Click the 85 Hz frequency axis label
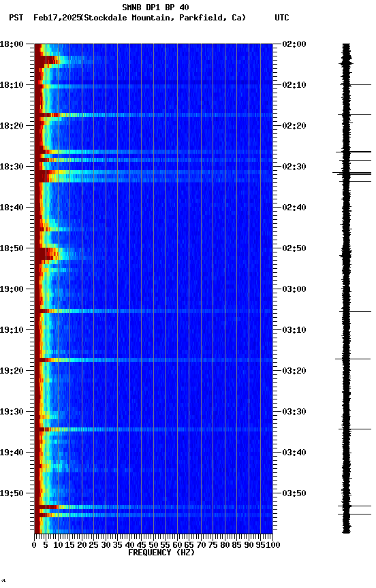 (x=236, y=545)
